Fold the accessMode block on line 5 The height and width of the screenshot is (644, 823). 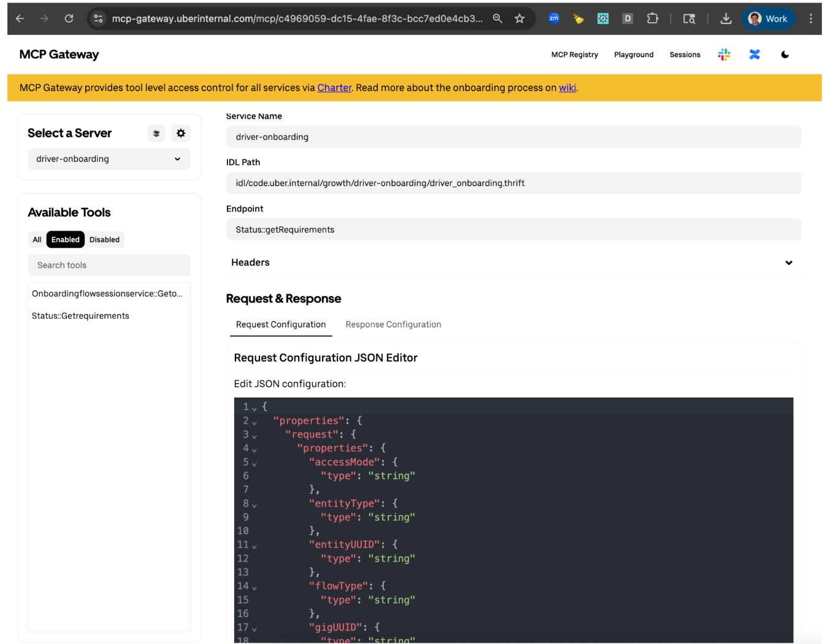tap(255, 463)
